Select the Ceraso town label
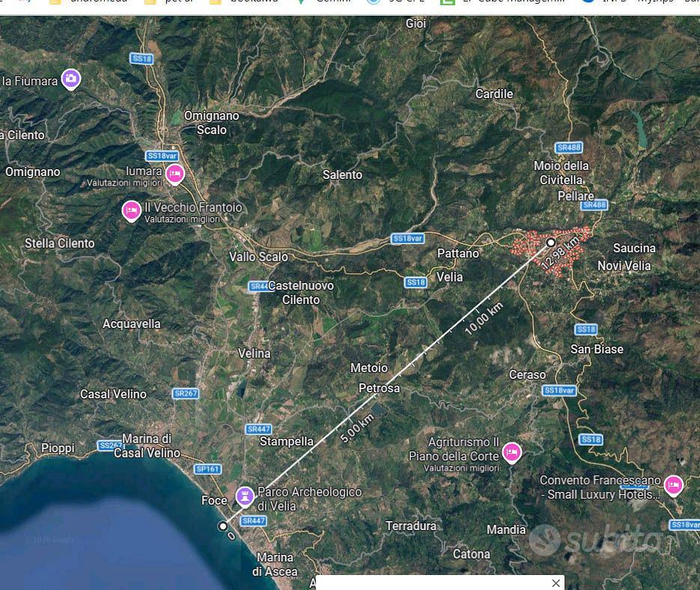The height and width of the screenshot is (590, 700). (x=528, y=374)
